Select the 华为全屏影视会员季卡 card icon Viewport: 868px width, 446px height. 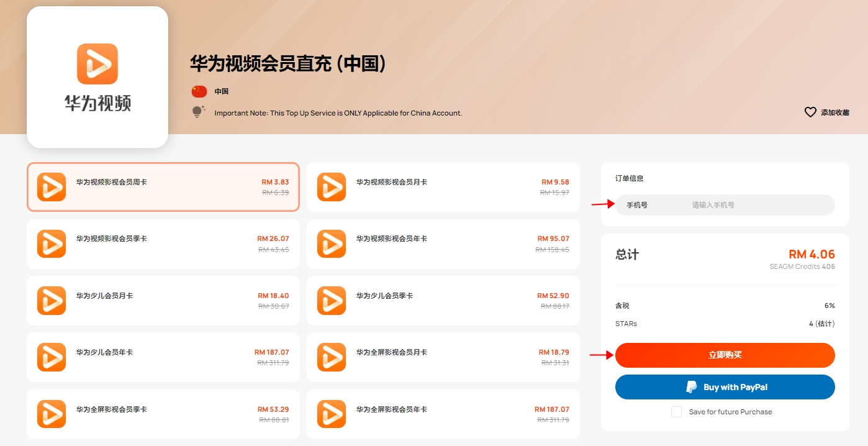52,414
